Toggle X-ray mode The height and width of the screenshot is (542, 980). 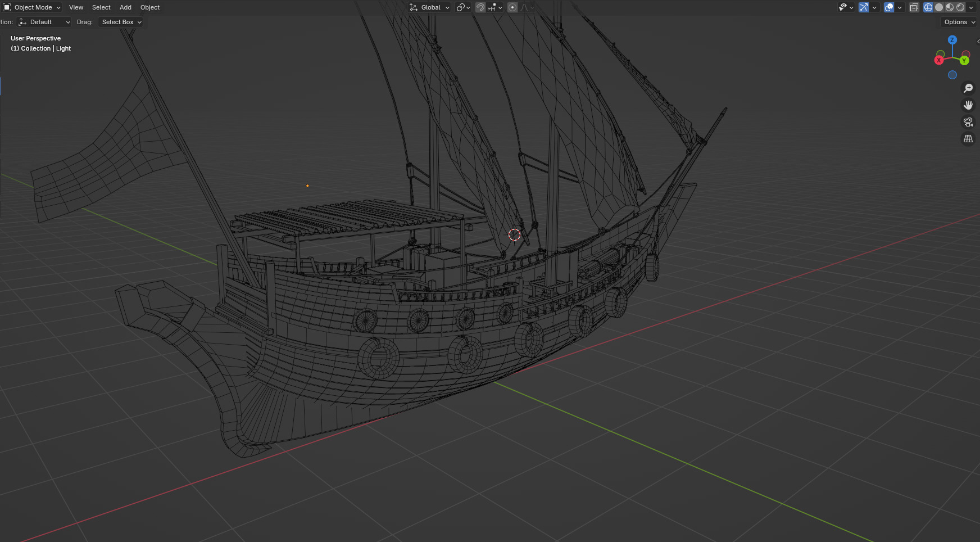(914, 7)
